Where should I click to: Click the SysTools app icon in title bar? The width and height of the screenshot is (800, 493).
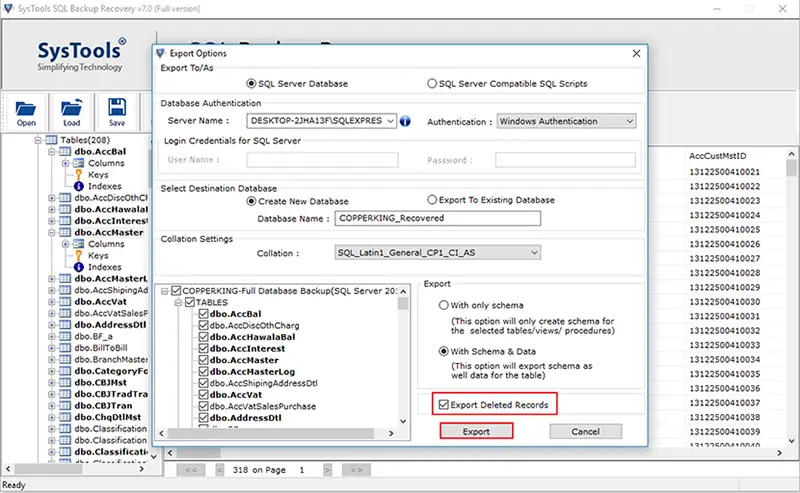click(x=8, y=8)
